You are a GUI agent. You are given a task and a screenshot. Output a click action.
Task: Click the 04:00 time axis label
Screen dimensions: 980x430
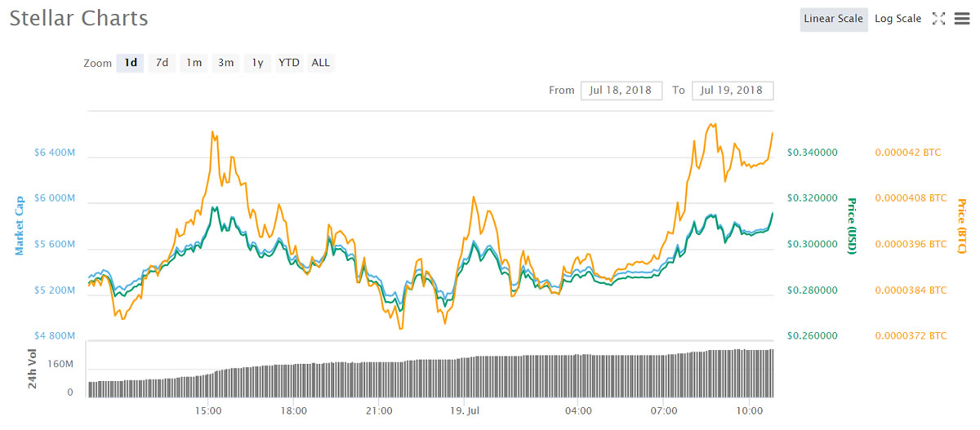[x=578, y=412]
